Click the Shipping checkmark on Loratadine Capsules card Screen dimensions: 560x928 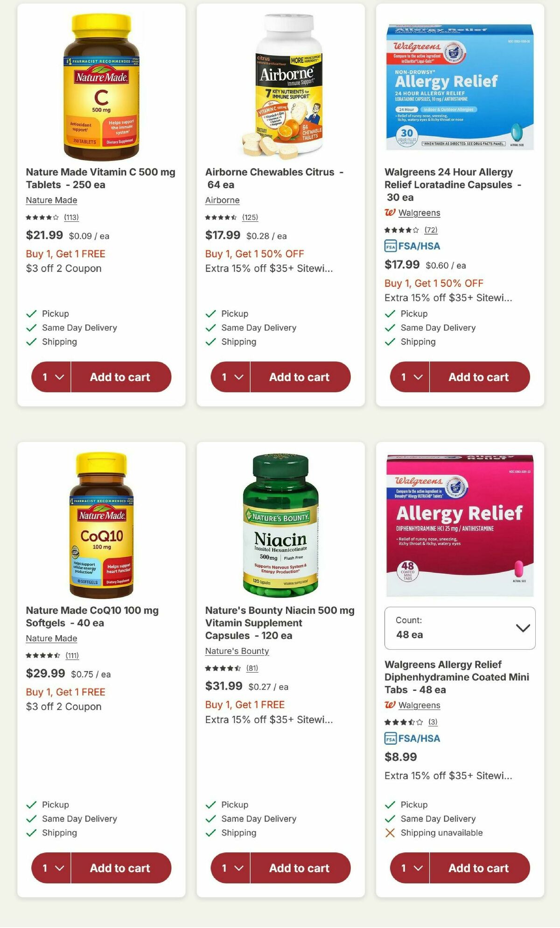[389, 342]
